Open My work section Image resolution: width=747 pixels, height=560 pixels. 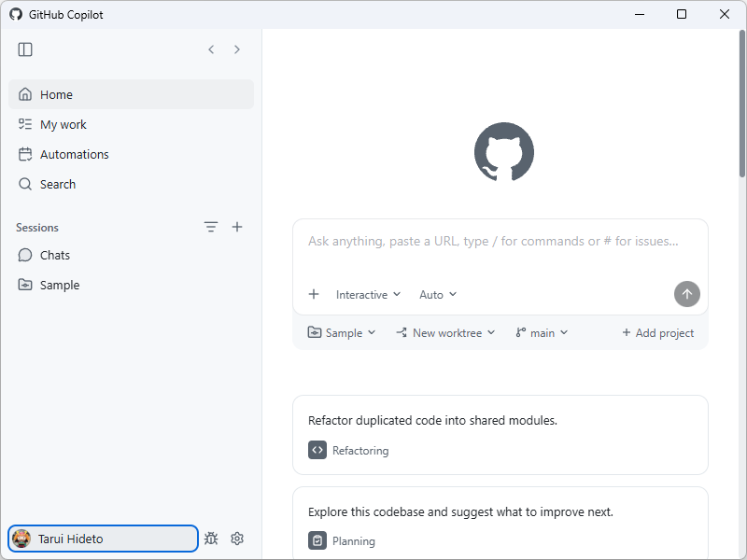tap(131, 124)
